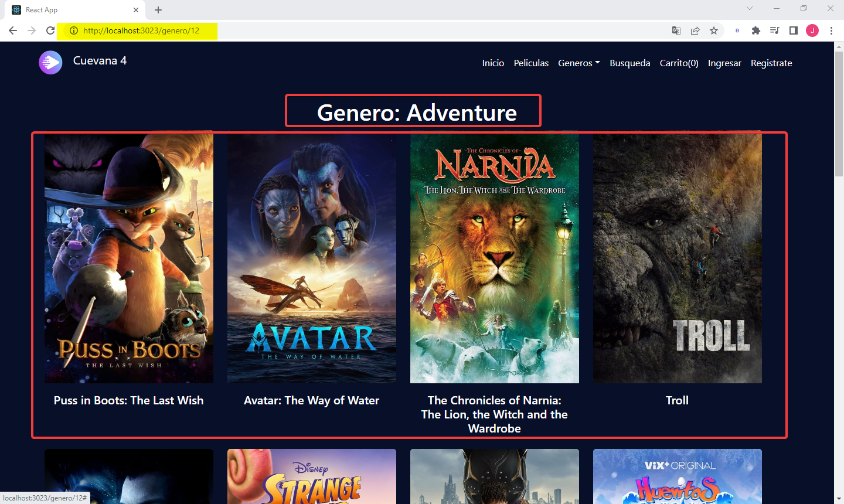Reload the page with the refresh icon
Image resolution: width=844 pixels, height=504 pixels.
tap(50, 30)
